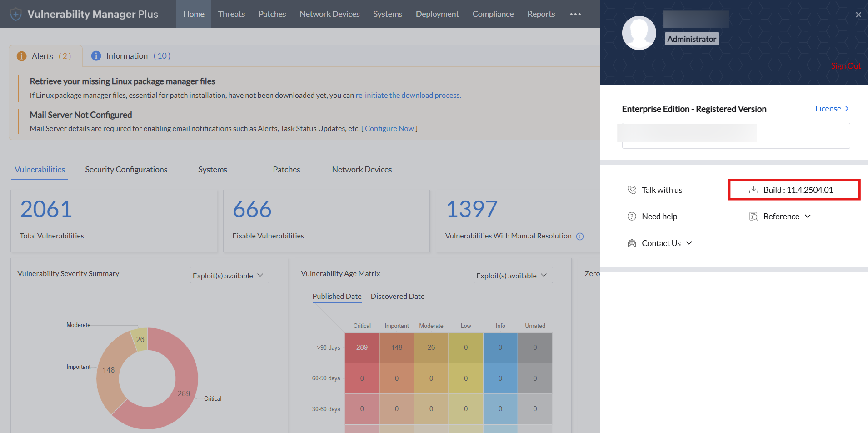Click the Low >90 days matrix cell
The height and width of the screenshot is (433, 868).
[x=466, y=347]
